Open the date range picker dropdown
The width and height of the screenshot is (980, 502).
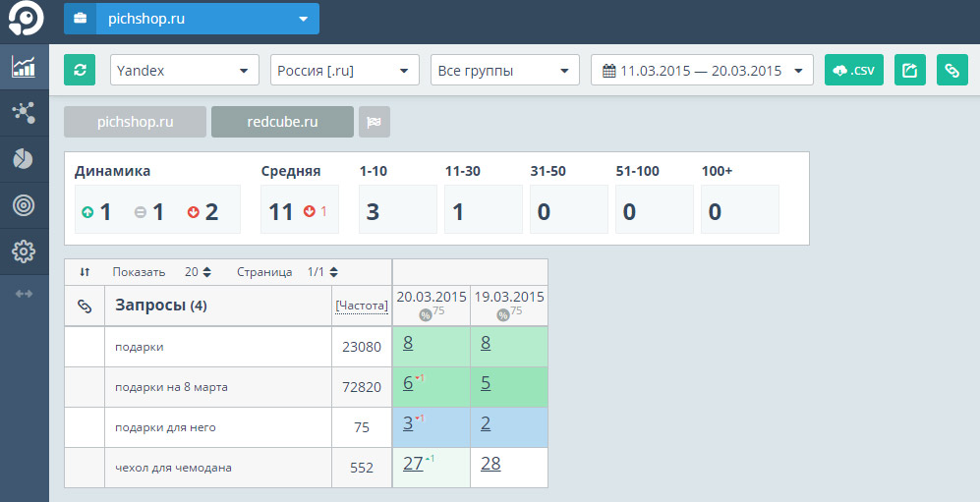coord(701,70)
